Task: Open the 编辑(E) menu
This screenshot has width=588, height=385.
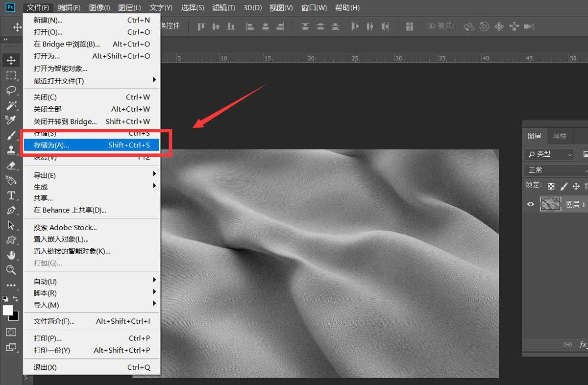Action: point(69,7)
